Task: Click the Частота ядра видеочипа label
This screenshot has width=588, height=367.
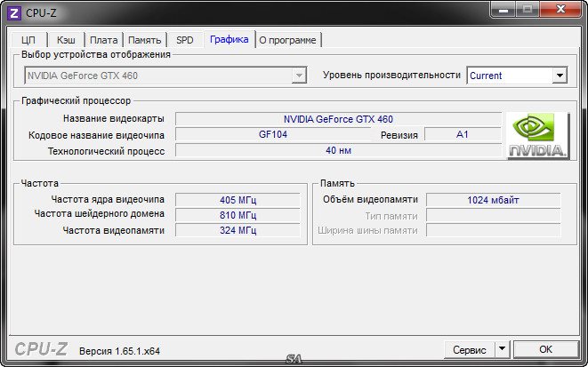Action: point(108,199)
